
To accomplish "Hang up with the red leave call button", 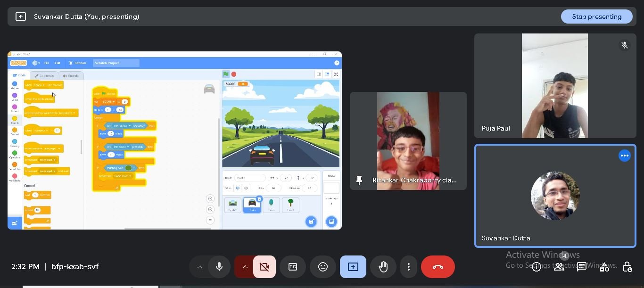I will (x=438, y=267).
